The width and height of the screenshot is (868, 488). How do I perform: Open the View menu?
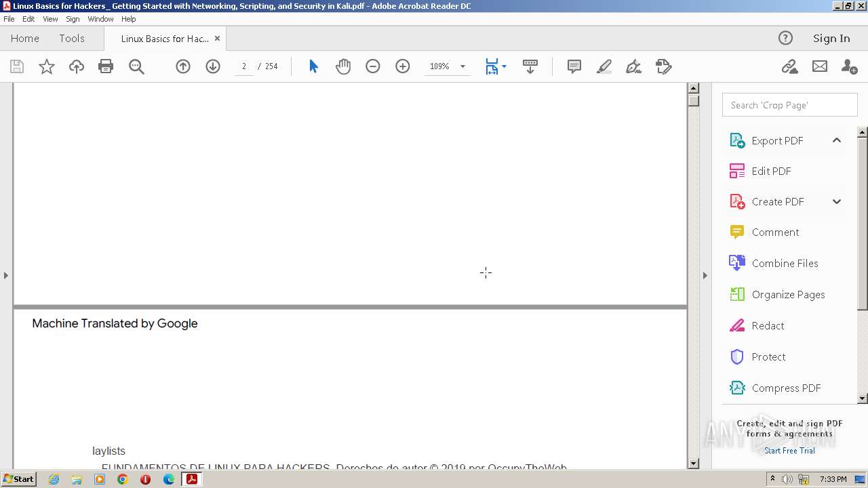[x=50, y=19]
